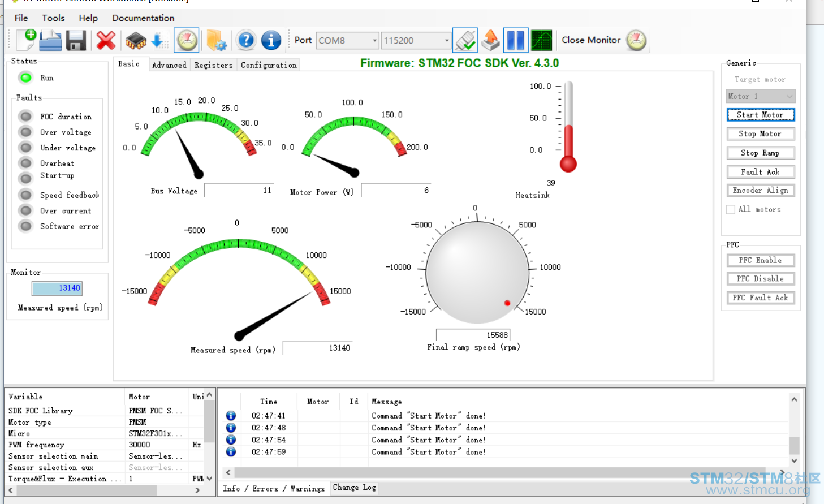Open an existing project file
Viewport: 824px width, 504px height.
pyautogui.click(x=51, y=40)
